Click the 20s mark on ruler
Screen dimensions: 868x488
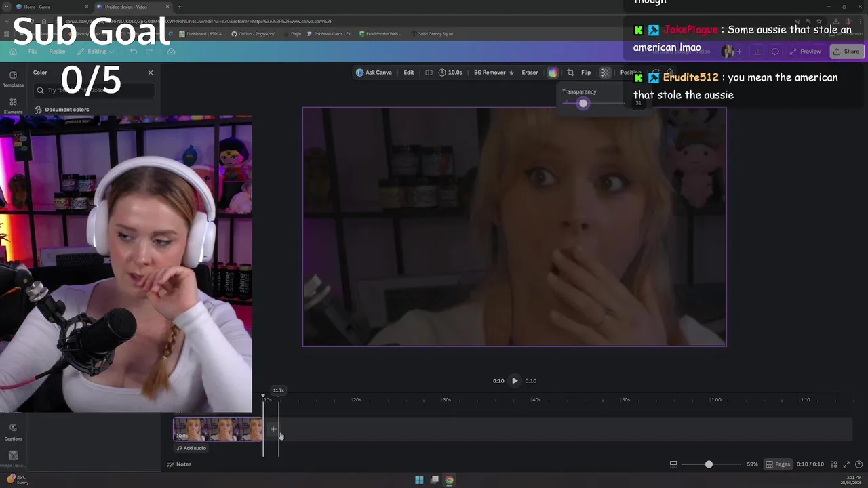357,400
